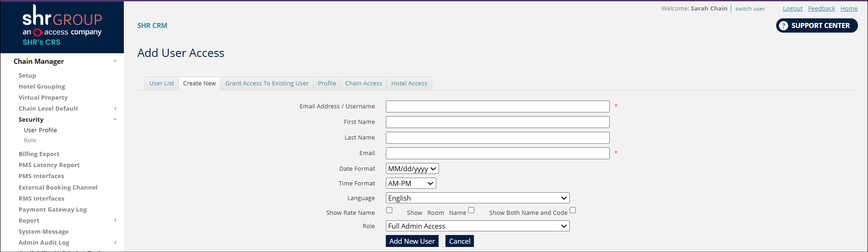Click the switch user link

(750, 9)
